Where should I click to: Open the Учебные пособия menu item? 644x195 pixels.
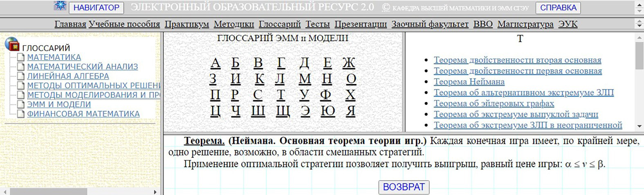click(x=124, y=24)
